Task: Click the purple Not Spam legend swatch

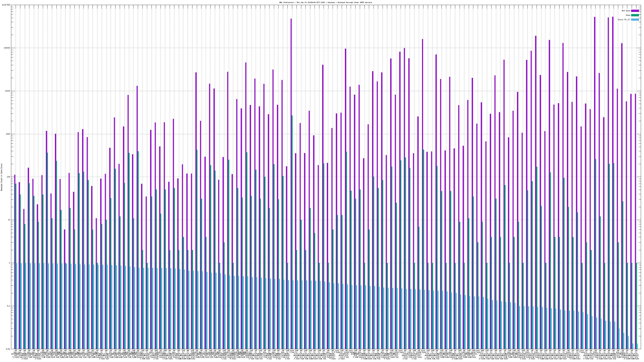Action: coord(635,11)
